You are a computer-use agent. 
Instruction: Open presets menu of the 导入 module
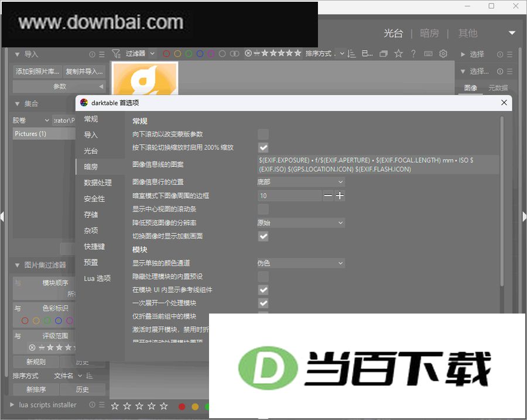[x=102, y=54]
